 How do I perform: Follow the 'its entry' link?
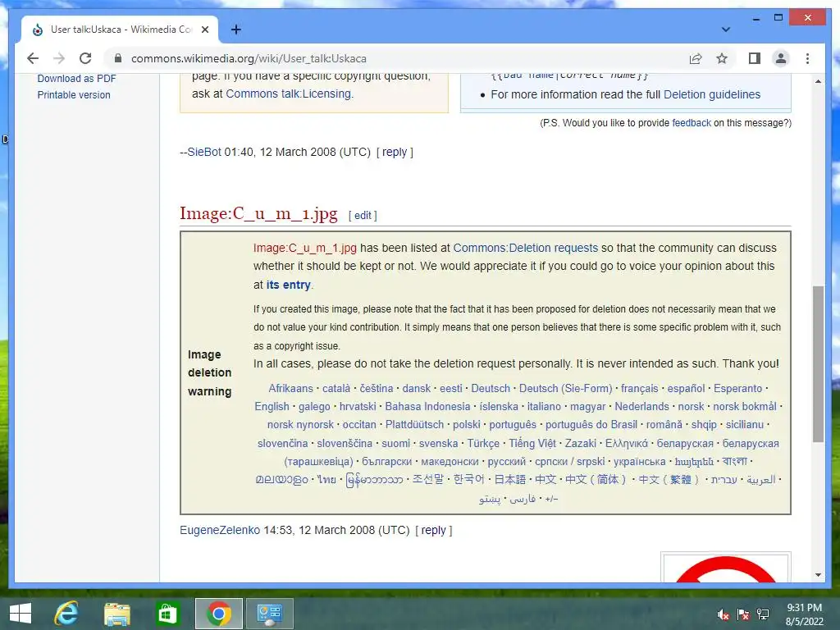(x=288, y=285)
